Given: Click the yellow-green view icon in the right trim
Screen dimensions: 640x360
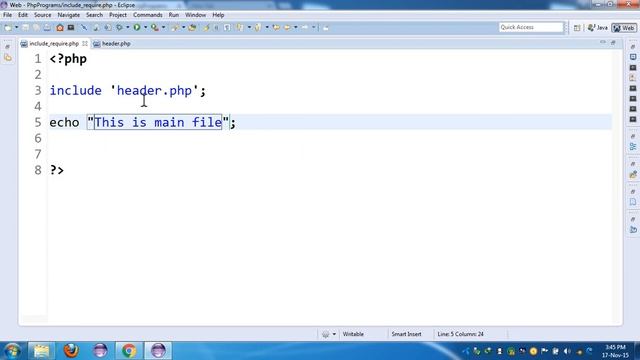Looking at the screenshot, I should pyautogui.click(x=633, y=175).
